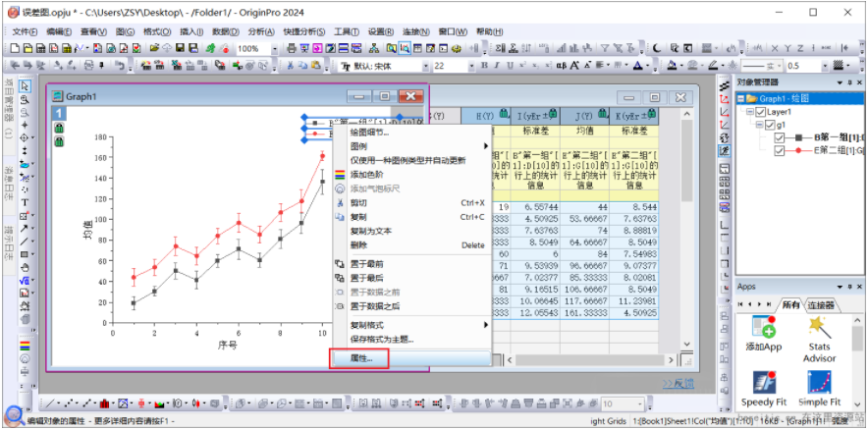
Task: Create a new project with the toolbar icon
Action: tap(15, 48)
